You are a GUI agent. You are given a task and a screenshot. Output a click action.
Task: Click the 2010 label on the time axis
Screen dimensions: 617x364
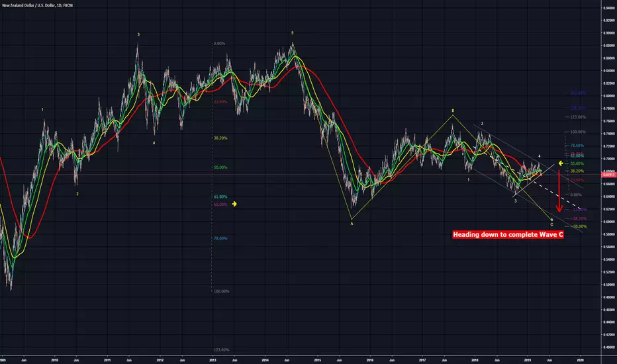(55, 360)
